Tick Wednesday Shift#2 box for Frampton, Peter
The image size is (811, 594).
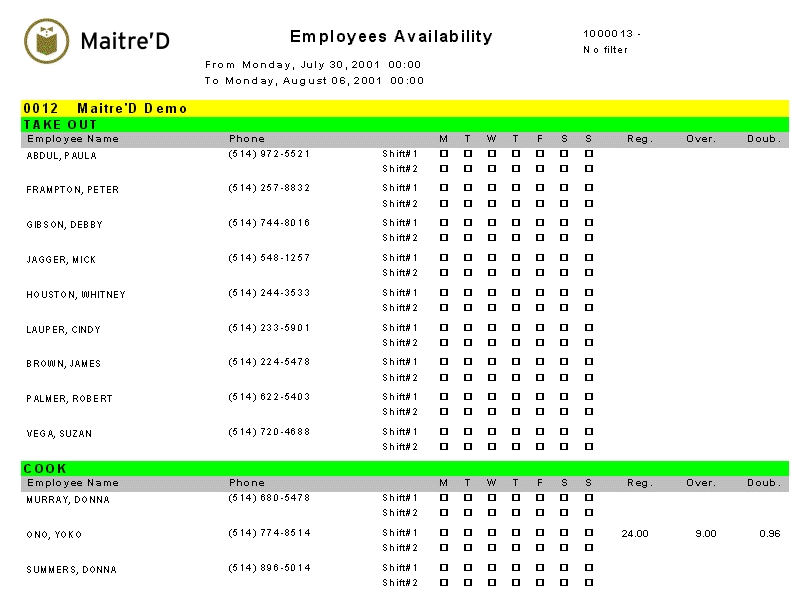[x=492, y=204]
